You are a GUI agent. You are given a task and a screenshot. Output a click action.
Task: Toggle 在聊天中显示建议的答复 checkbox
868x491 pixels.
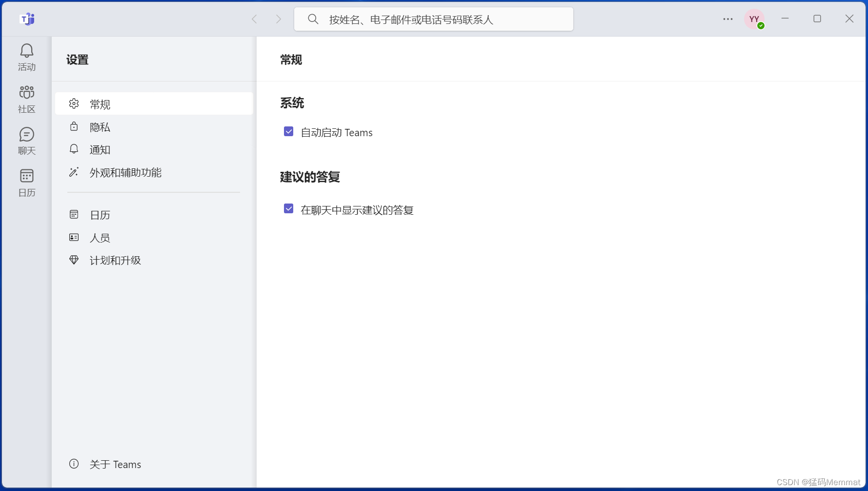pyautogui.click(x=289, y=209)
